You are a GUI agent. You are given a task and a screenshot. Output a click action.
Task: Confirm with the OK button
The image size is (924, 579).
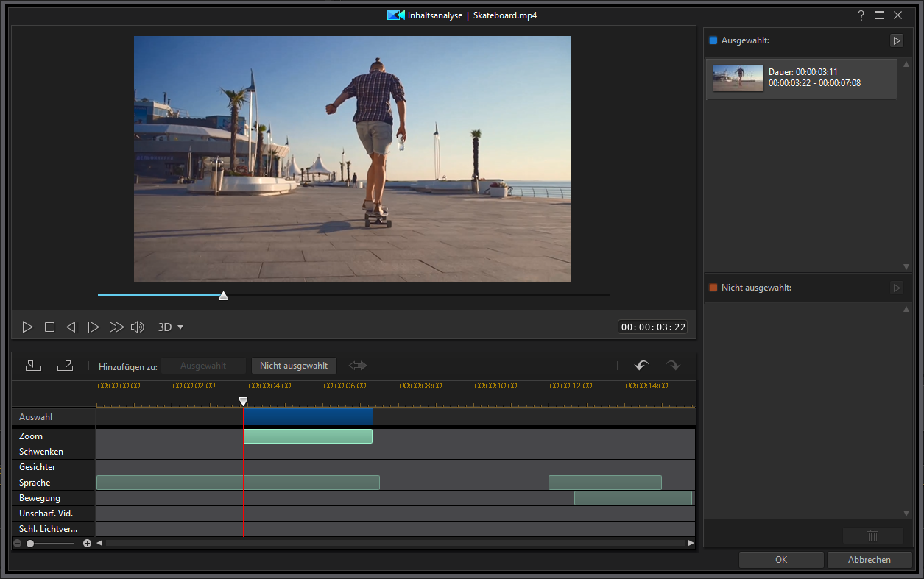781,559
